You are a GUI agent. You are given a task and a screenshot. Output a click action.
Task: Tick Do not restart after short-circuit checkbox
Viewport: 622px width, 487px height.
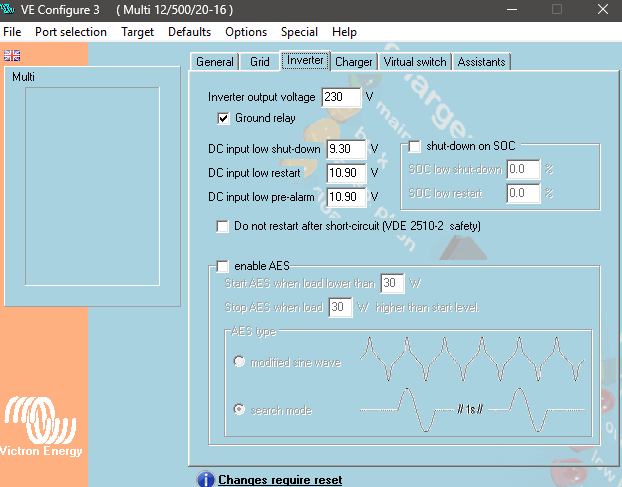(223, 226)
